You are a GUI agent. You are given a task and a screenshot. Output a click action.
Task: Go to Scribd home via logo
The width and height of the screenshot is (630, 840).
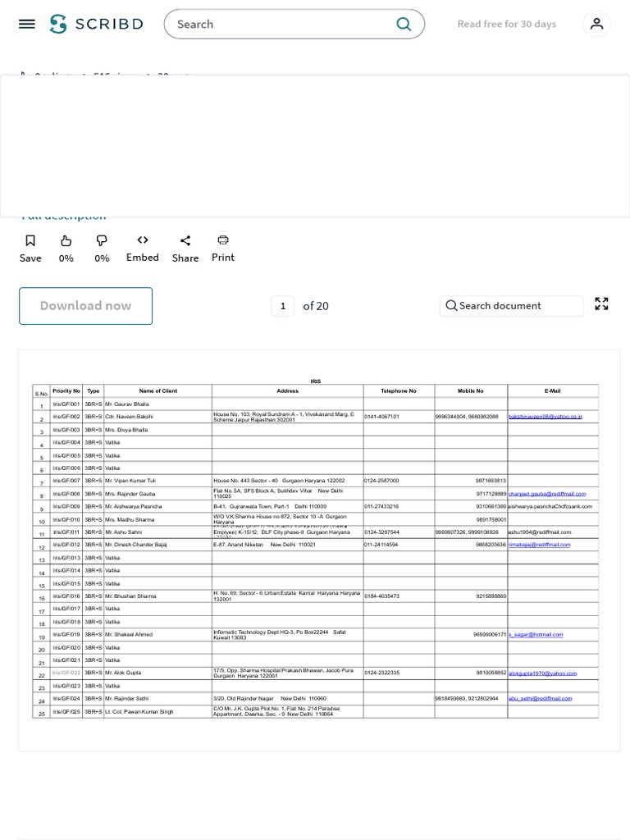tap(97, 24)
